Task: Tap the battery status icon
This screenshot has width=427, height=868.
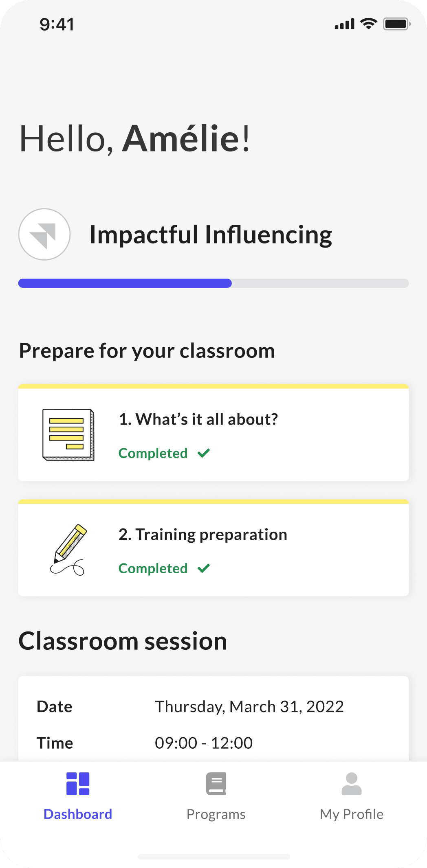Action: (396, 24)
